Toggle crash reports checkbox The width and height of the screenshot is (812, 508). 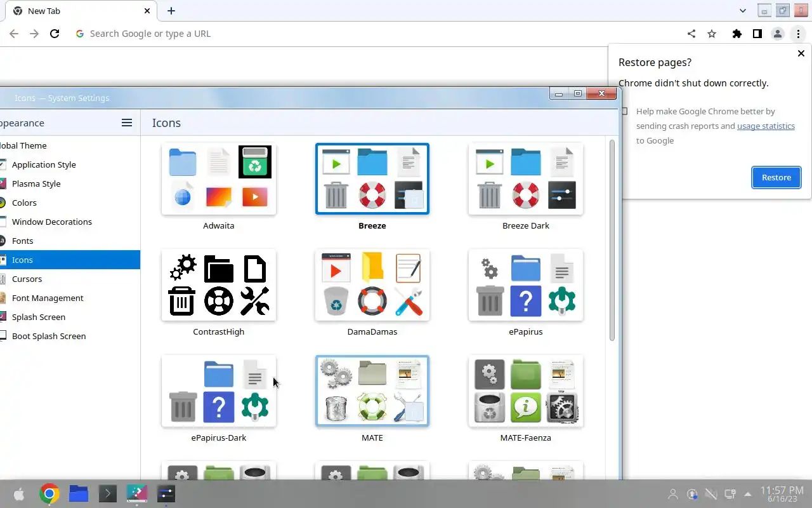[625, 111]
